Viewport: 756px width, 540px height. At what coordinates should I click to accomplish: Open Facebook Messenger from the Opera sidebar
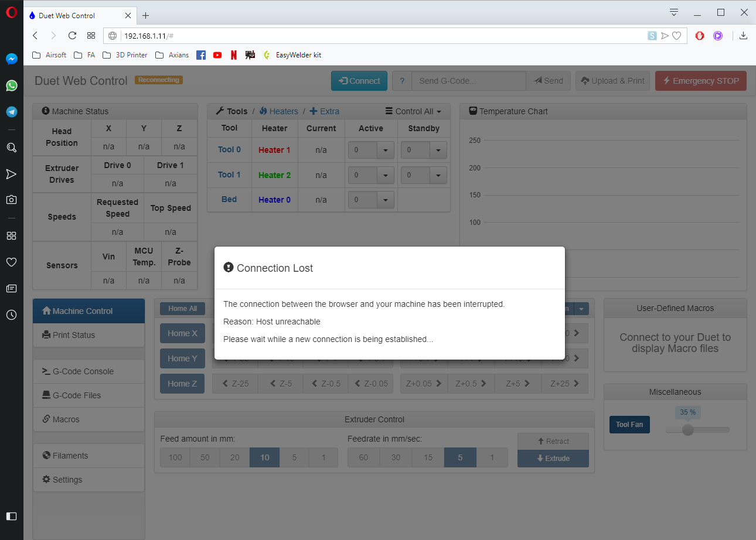click(x=12, y=58)
